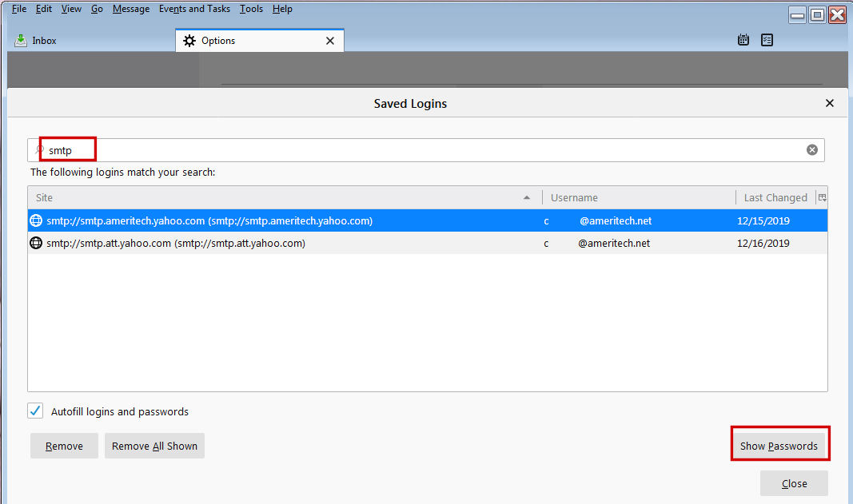Click the Show Passwords button
The width and height of the screenshot is (853, 504).
click(779, 446)
